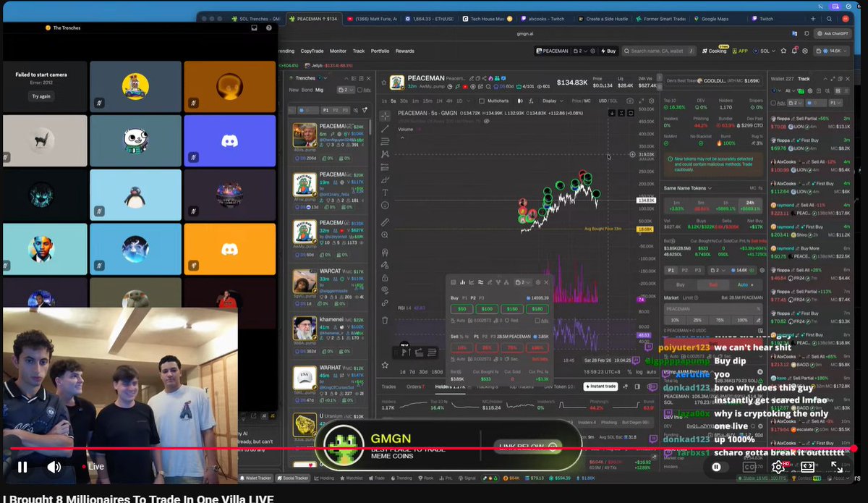Select the 30s chart timeframe
868x503 pixels.
click(403, 101)
